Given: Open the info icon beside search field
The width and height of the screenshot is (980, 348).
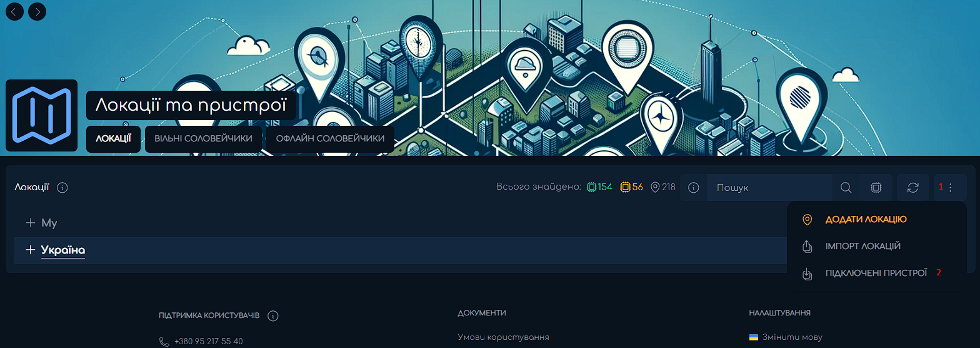Looking at the screenshot, I should (693, 188).
